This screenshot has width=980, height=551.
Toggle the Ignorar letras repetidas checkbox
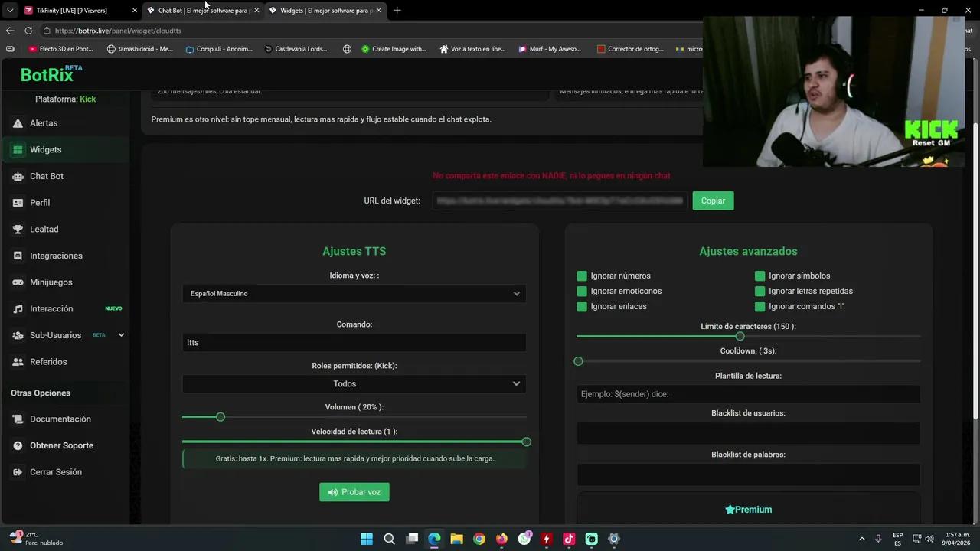point(759,292)
